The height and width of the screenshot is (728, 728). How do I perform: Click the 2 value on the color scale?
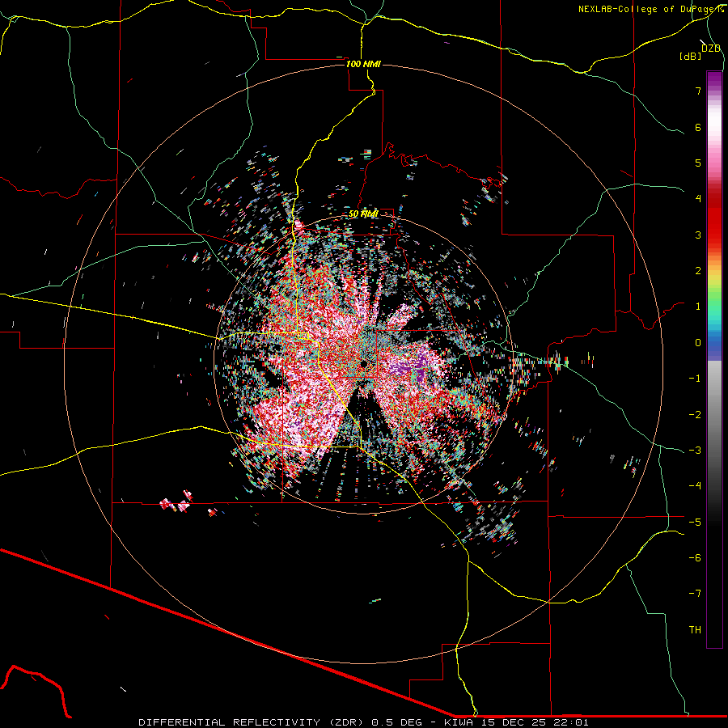tap(698, 271)
